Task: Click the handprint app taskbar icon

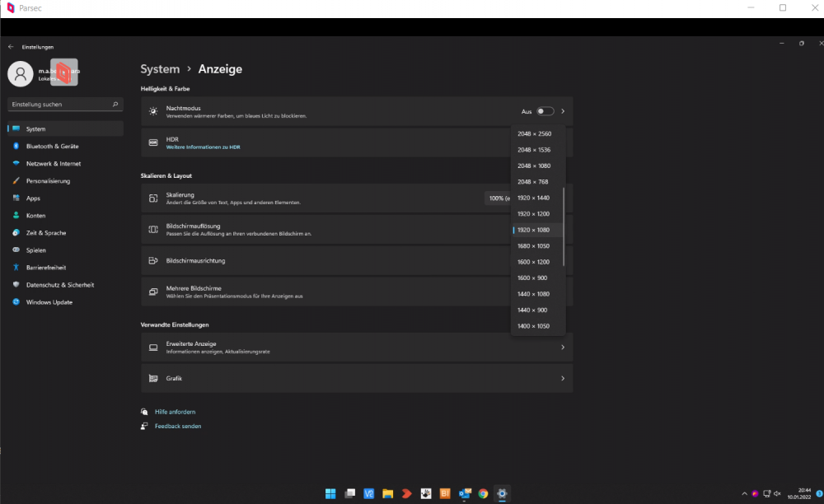Action: pos(426,493)
